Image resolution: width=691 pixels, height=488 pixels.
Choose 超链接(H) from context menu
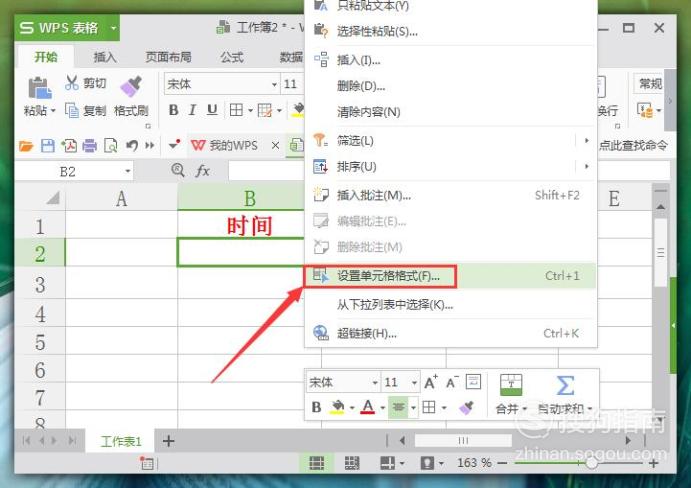[450, 333]
